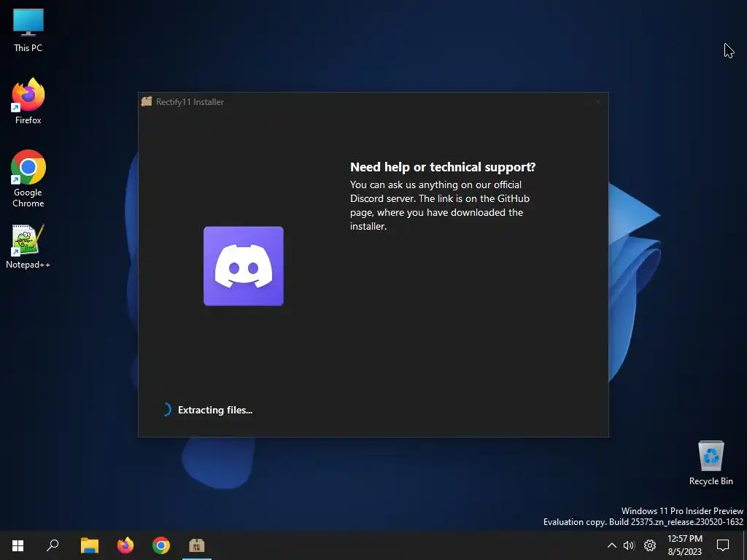
Task: Click the loading spinner beside Extracting files
Action: click(166, 410)
